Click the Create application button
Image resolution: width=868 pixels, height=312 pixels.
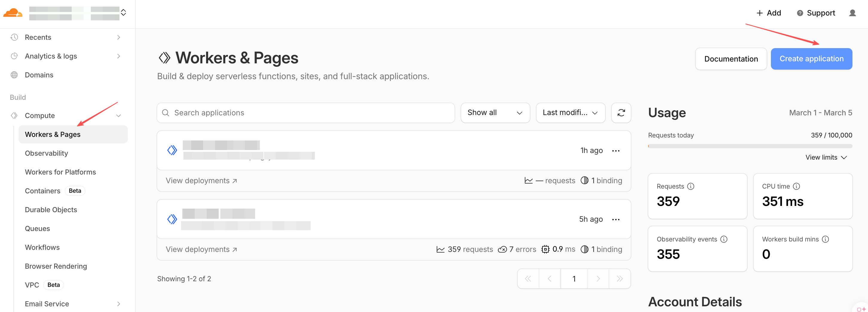[811, 59]
